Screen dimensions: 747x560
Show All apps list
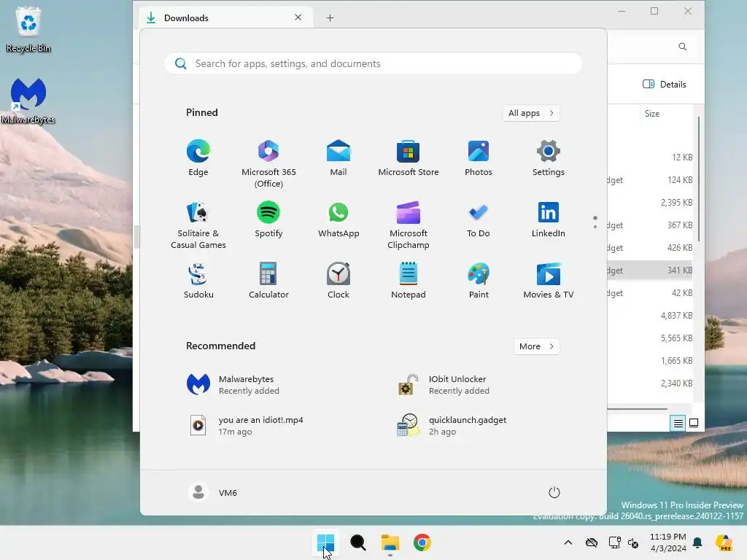531,113
